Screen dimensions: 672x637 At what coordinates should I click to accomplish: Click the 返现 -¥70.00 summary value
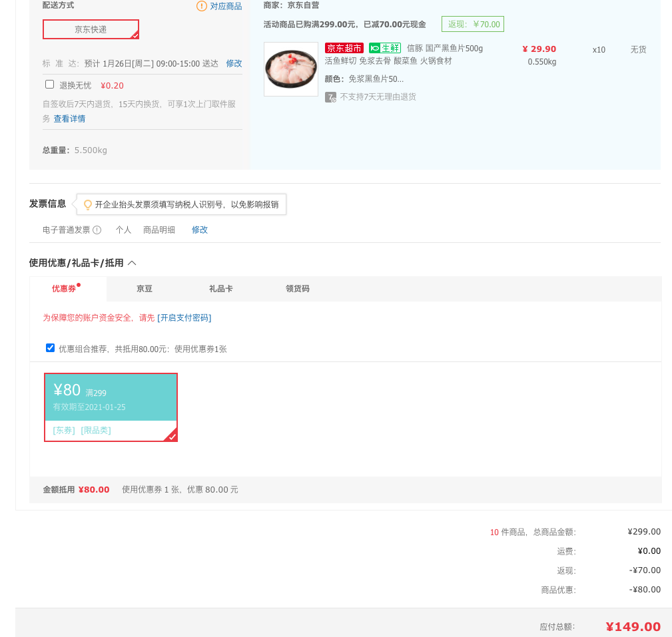point(645,570)
